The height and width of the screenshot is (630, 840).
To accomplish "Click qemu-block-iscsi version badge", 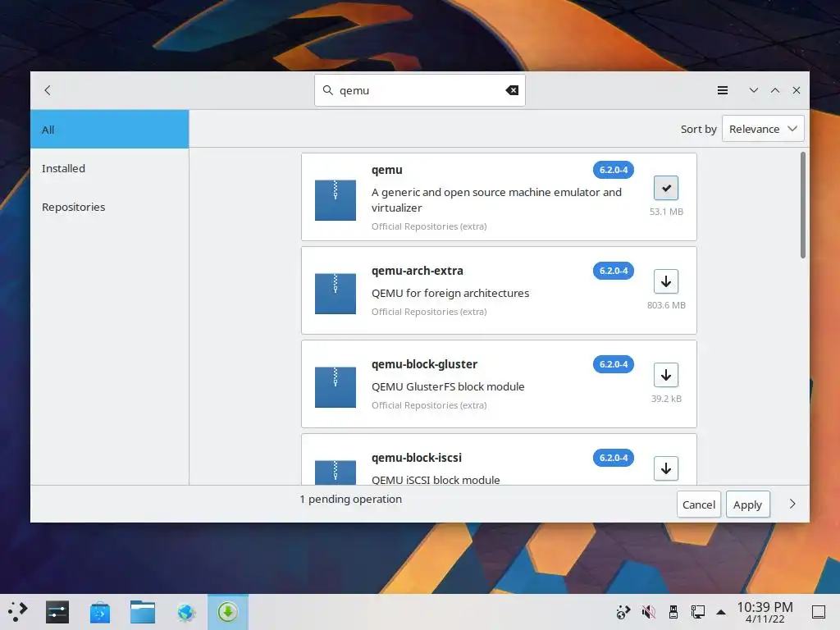I will 614,458.
